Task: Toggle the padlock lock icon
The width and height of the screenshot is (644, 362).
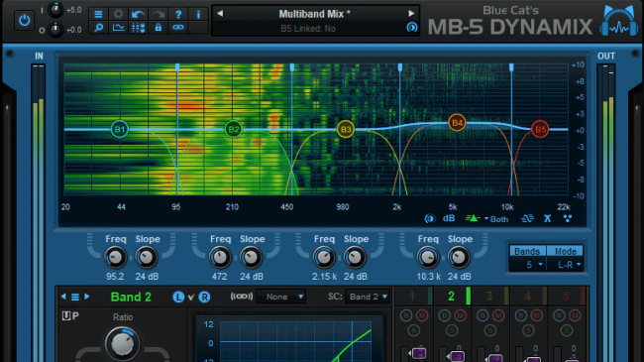Action: (x=159, y=28)
